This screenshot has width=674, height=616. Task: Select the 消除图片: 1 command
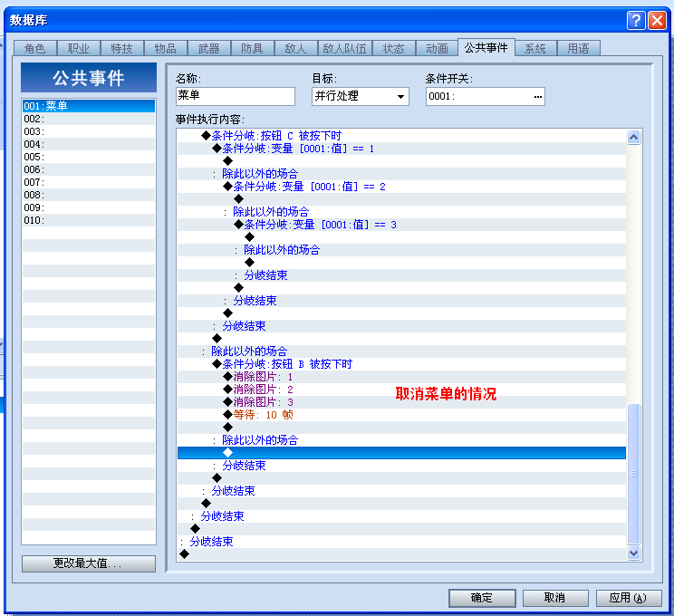coord(401,377)
